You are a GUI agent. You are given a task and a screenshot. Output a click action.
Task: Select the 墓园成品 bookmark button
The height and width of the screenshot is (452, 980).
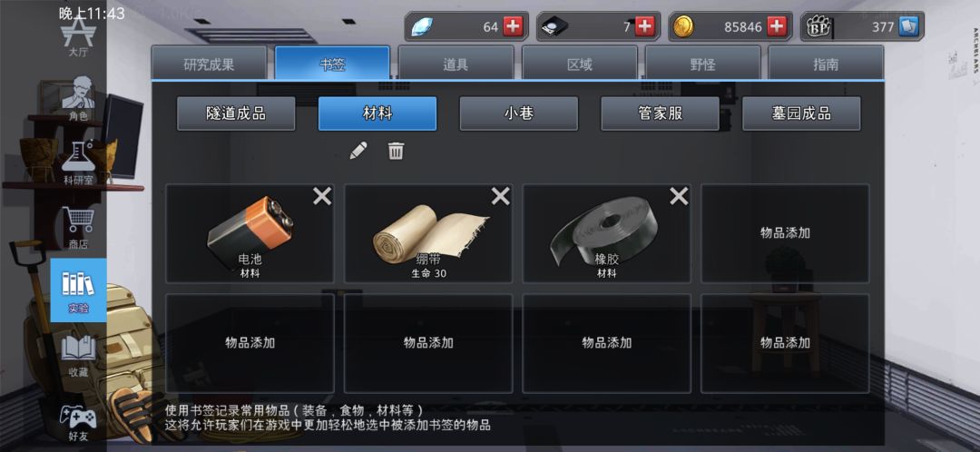801,113
